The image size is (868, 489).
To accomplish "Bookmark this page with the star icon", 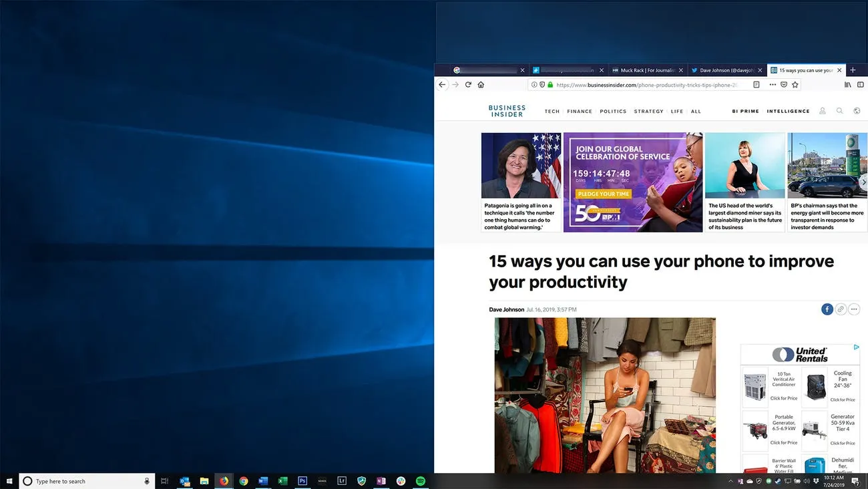I will pos(795,85).
